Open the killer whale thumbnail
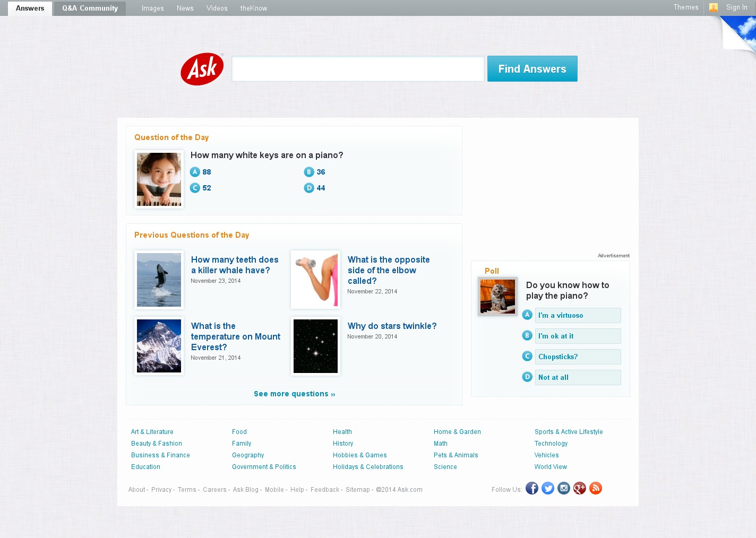Screen dimensions: 756x538 (159, 280)
